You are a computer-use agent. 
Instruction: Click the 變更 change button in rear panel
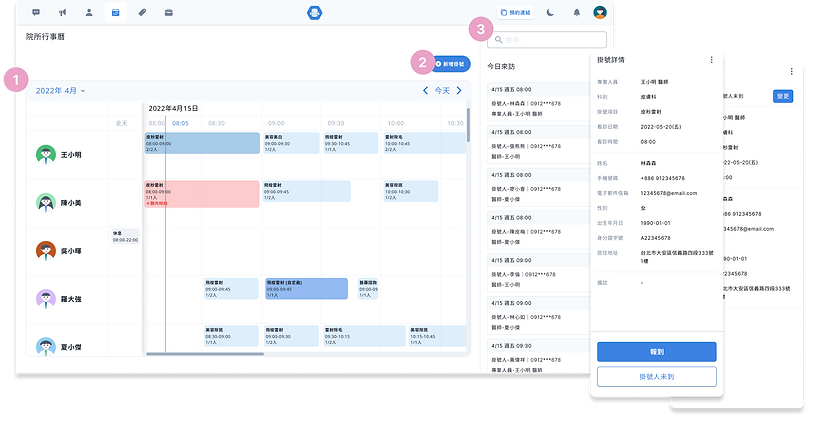click(x=783, y=96)
